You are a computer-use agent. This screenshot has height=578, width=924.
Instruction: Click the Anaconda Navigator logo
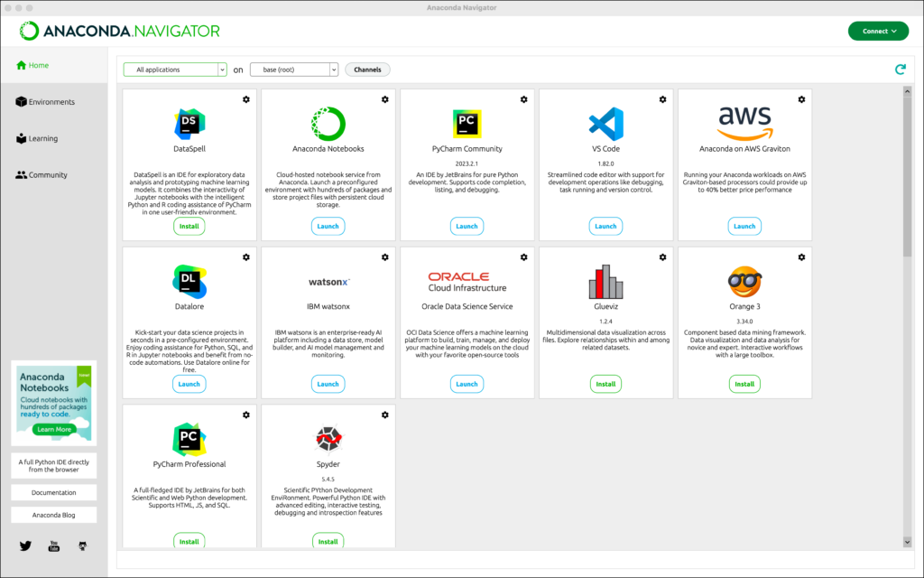120,32
